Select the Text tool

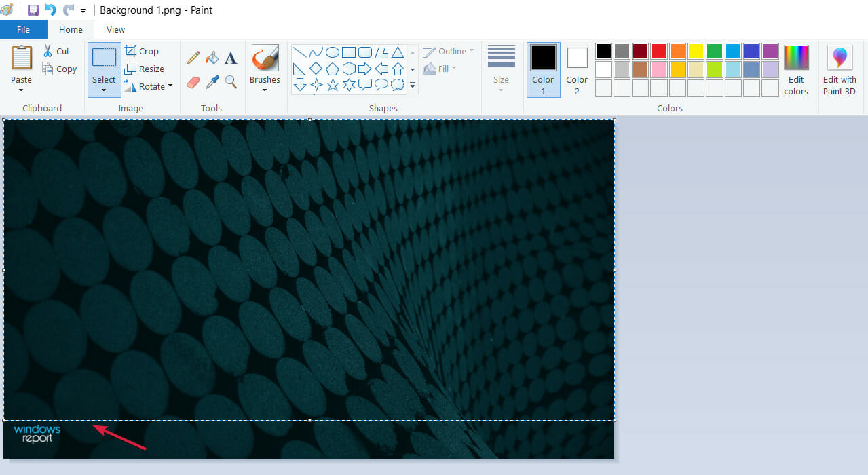tap(231, 58)
